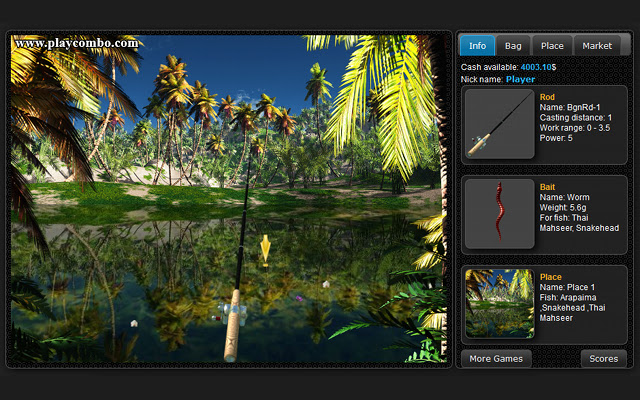Click the More Games button
This screenshot has width=640, height=400.
[x=496, y=358]
